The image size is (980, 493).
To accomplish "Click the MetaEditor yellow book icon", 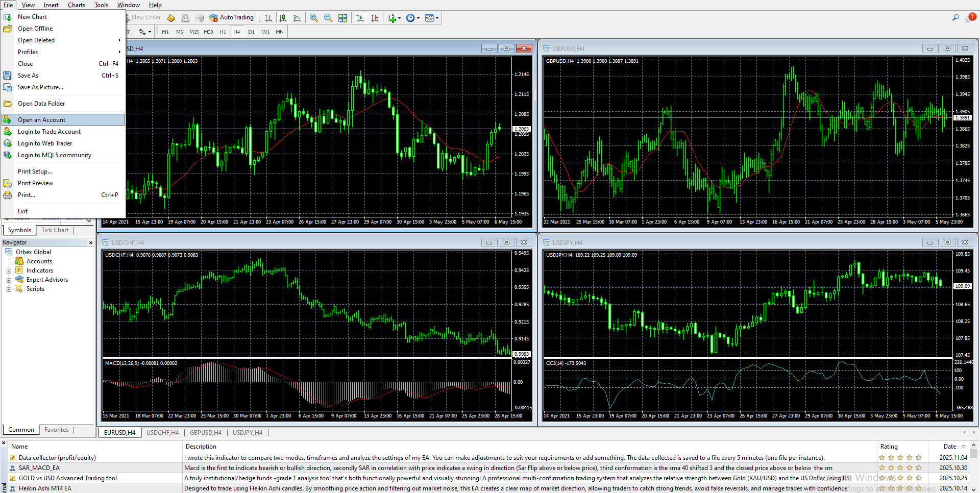I will click(171, 18).
